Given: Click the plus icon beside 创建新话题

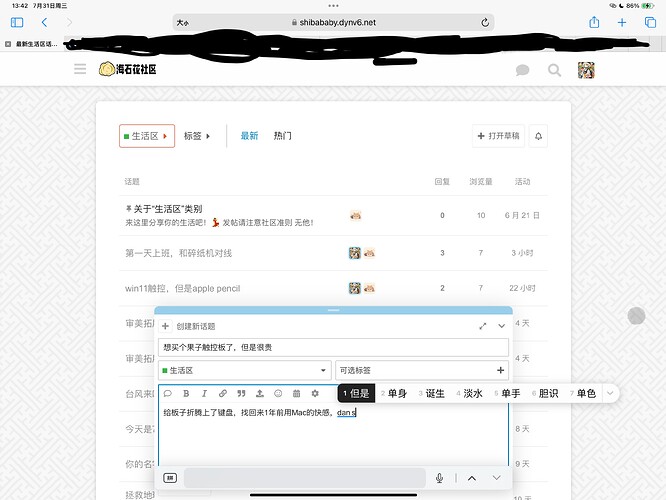Looking at the screenshot, I should (165, 326).
